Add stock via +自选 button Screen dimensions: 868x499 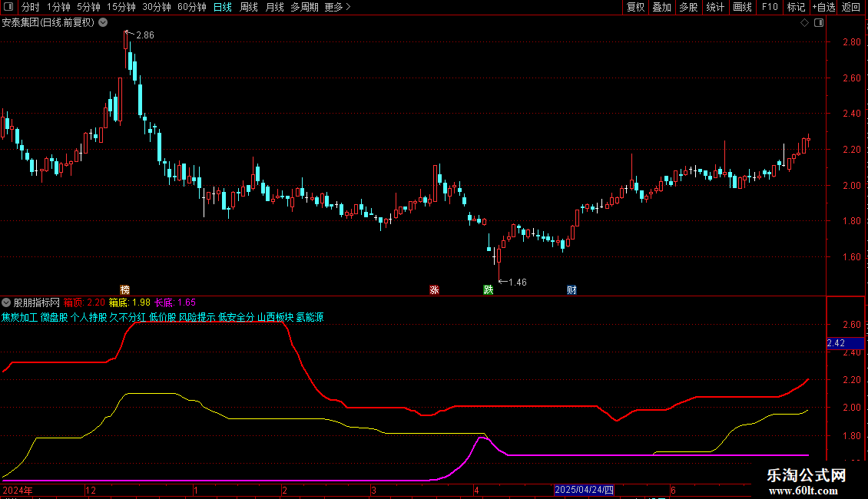pyautogui.click(x=823, y=7)
